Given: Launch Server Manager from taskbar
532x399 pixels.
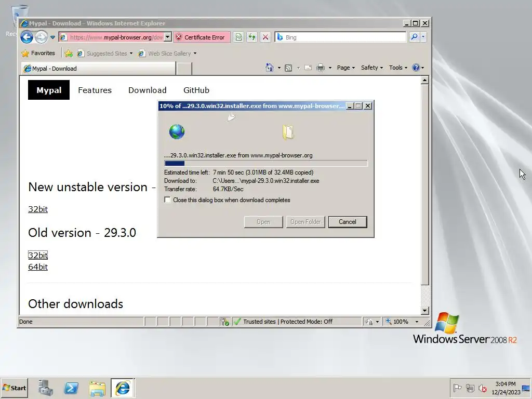Looking at the screenshot, I should [x=46, y=388].
